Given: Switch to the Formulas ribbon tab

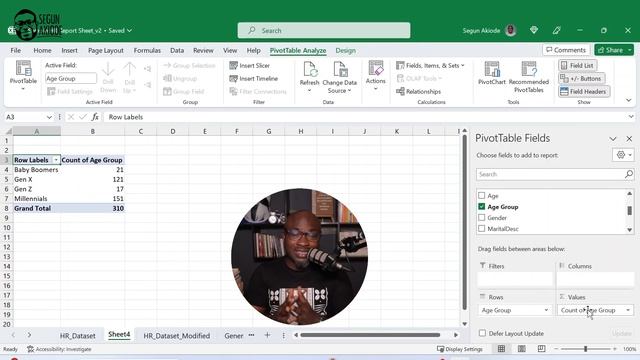Looking at the screenshot, I should coord(147,50).
